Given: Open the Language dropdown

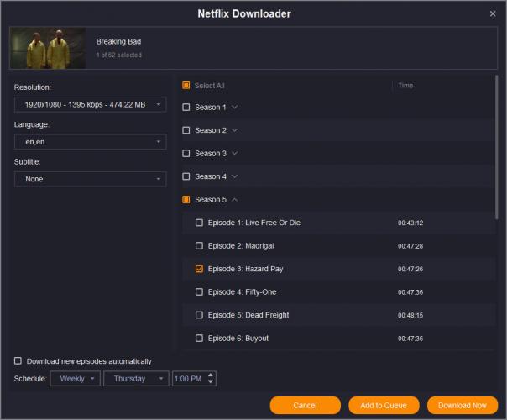Looking at the screenshot, I should (90, 142).
